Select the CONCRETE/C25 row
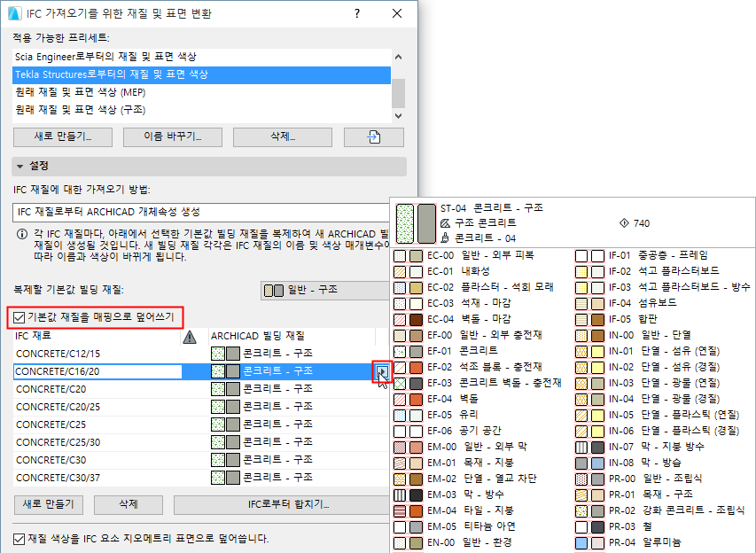Viewport: 756px width, 553px height. pyautogui.click(x=200, y=424)
